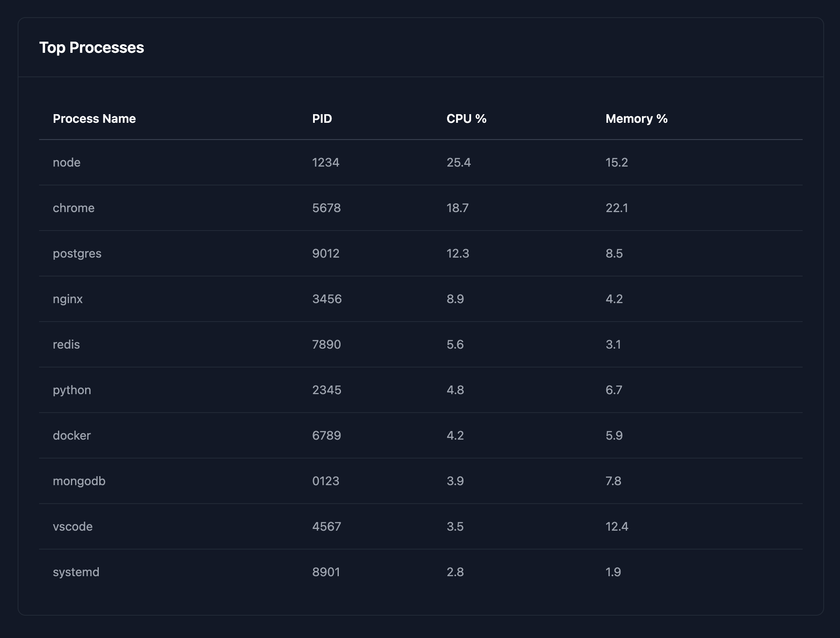Select the mongodb process name

pyautogui.click(x=79, y=481)
